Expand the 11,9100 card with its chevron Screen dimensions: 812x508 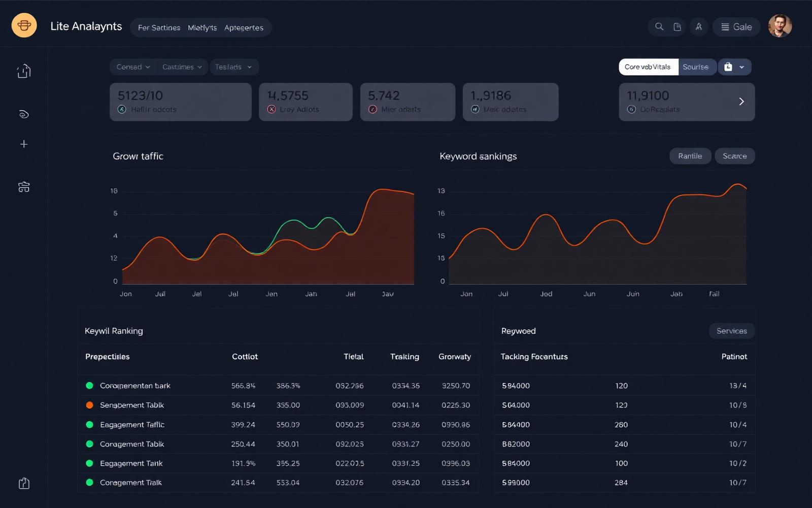[741, 102]
